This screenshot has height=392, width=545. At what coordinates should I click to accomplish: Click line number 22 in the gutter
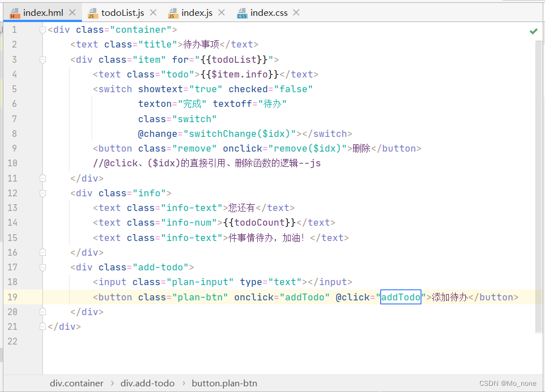[12, 341]
